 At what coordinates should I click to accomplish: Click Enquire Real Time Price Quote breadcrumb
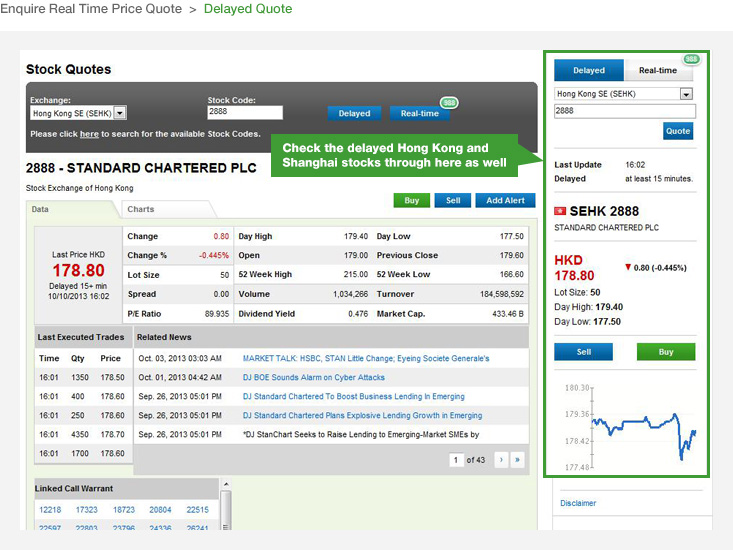(91, 9)
